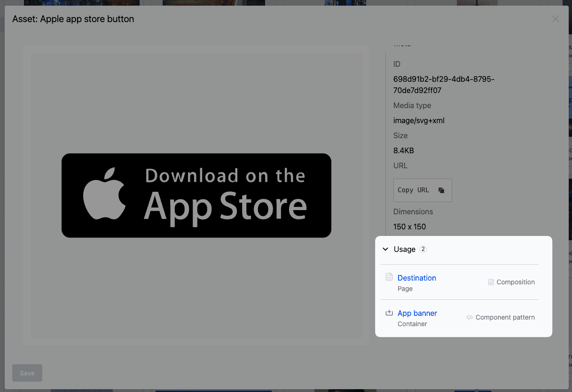Click the Media type label

coord(412,105)
